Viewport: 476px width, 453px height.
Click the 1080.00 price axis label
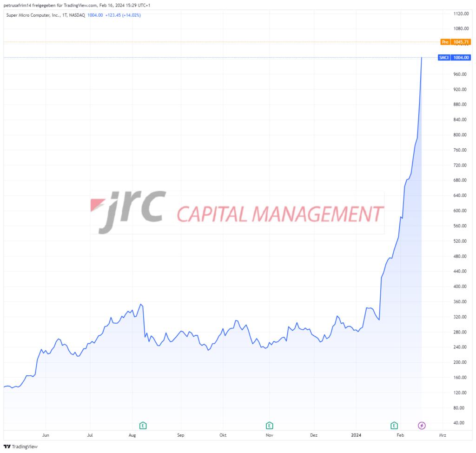tap(461, 28)
